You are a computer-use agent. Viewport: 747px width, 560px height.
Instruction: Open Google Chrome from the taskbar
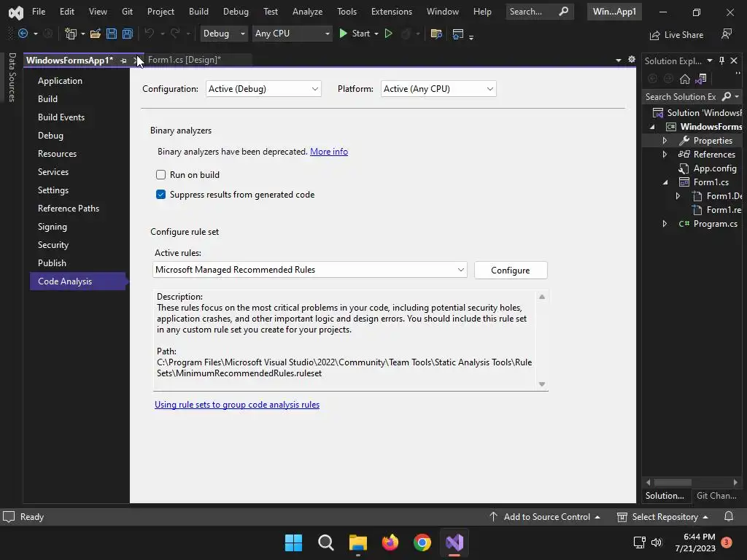click(x=422, y=542)
